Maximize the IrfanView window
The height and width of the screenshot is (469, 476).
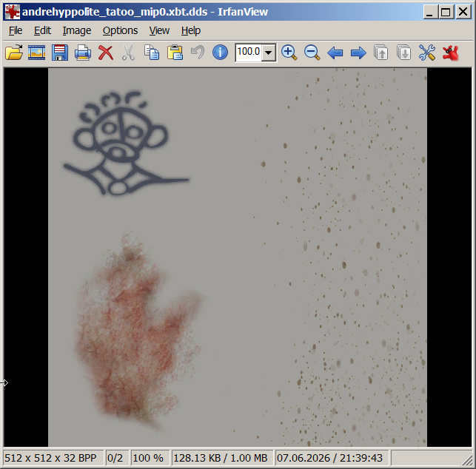[446, 12]
